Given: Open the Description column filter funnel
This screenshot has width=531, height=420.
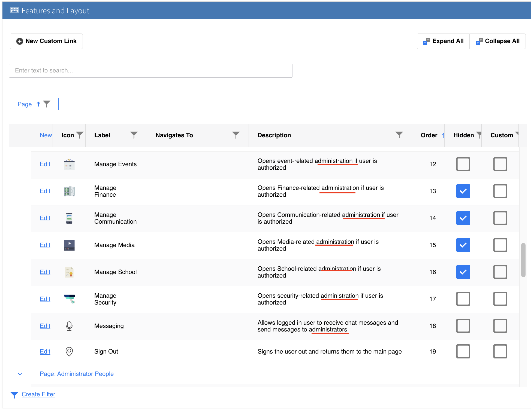Looking at the screenshot, I should coord(399,135).
